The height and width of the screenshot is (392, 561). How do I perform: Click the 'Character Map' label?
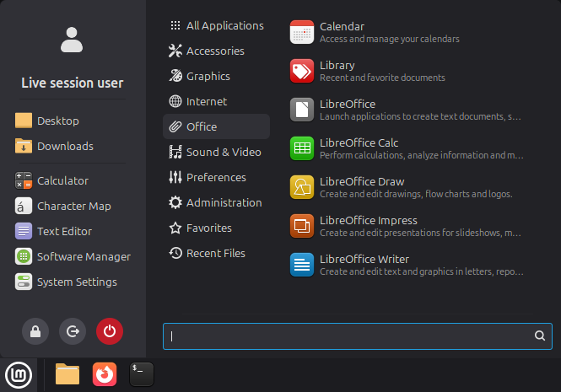point(74,206)
